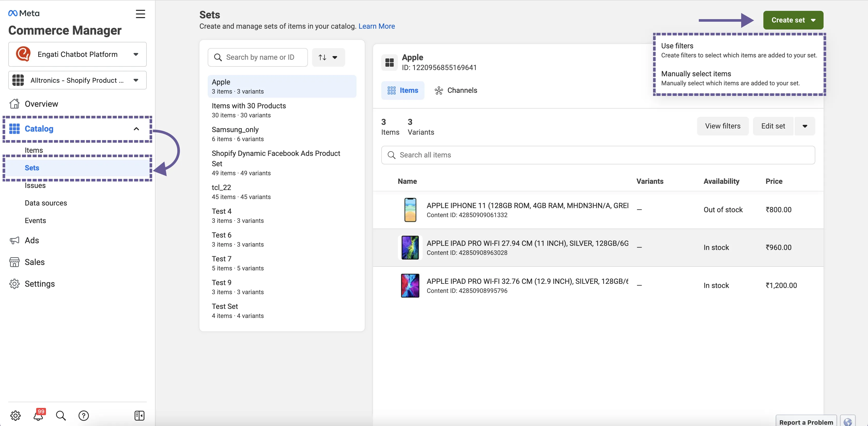Select the Items with 30 Products set

pos(282,110)
